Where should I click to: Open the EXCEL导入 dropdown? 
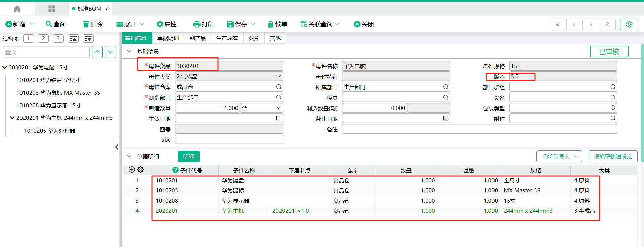559,156
